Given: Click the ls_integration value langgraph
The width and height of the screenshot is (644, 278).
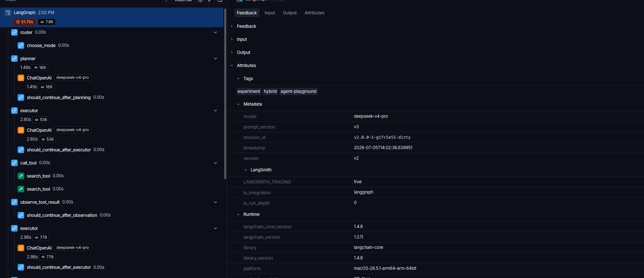Looking at the screenshot, I should [x=364, y=192].
